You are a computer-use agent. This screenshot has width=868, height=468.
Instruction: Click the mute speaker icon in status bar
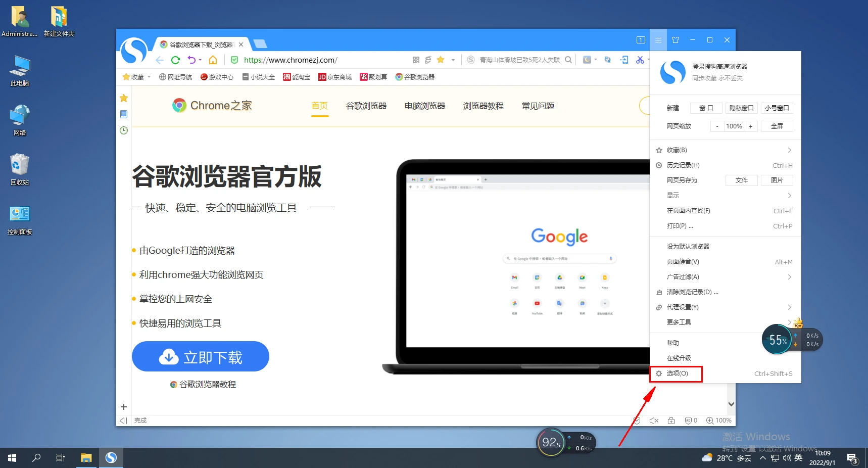654,420
